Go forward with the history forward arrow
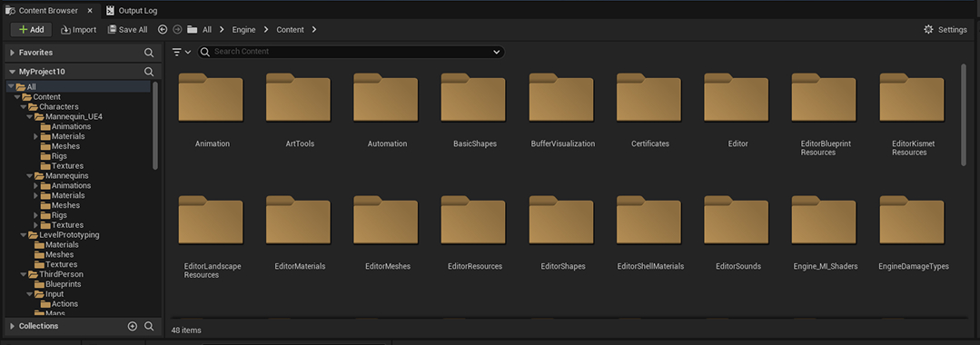The height and width of the screenshot is (345, 980). tap(177, 29)
